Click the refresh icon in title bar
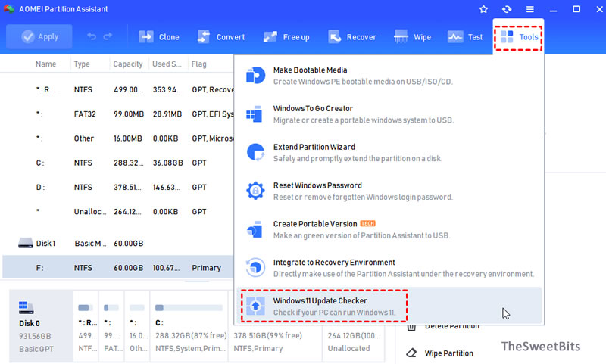 pos(507,9)
